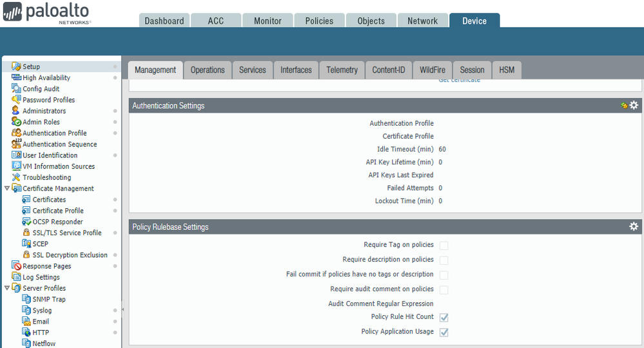The width and height of the screenshot is (644, 348).
Task: Open the Network tab
Action: pyautogui.click(x=423, y=21)
